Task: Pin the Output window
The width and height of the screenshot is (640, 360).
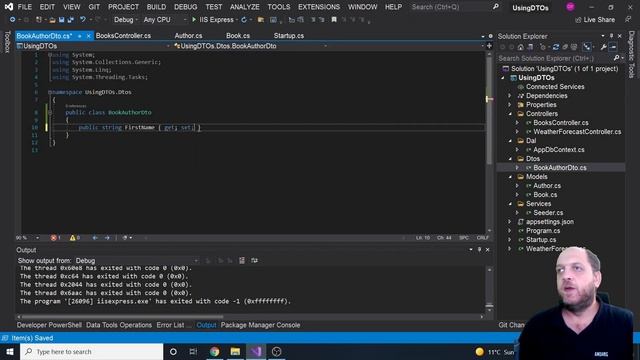Action: click(480, 250)
